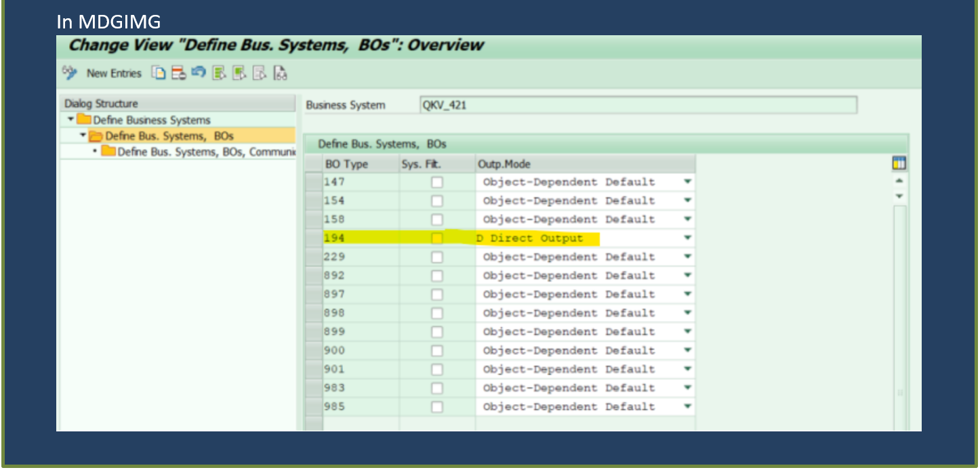Click BO Type cell 892
The width and height of the screenshot is (980, 470).
pyautogui.click(x=361, y=276)
